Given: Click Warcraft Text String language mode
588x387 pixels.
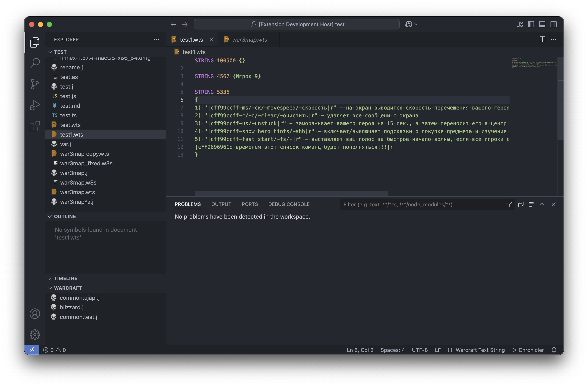Looking at the screenshot, I should click(x=480, y=350).
